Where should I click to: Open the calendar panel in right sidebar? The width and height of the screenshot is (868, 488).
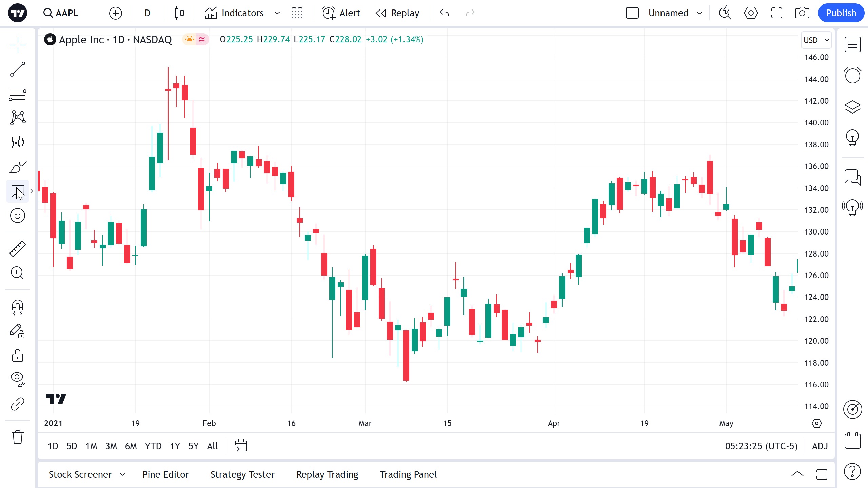point(852,441)
